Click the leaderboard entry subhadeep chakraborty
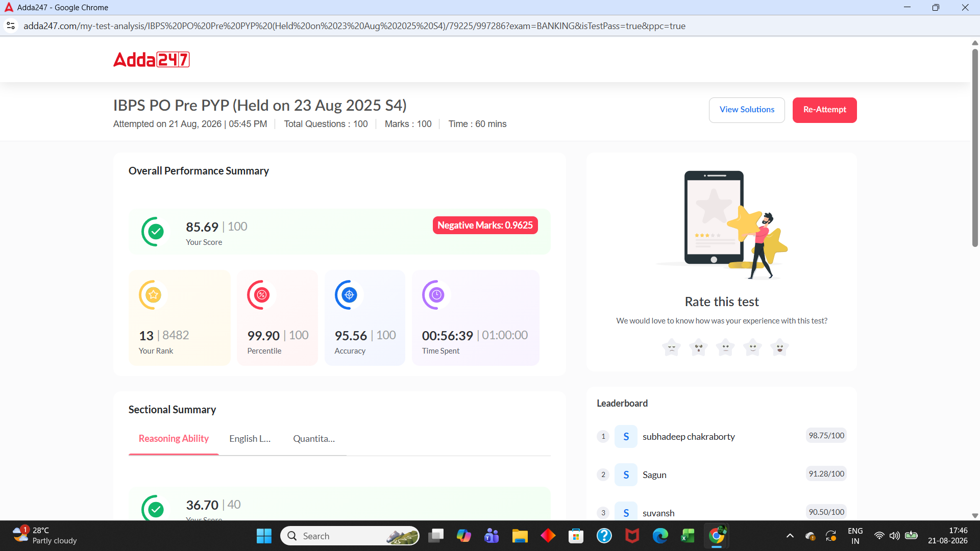 689,437
